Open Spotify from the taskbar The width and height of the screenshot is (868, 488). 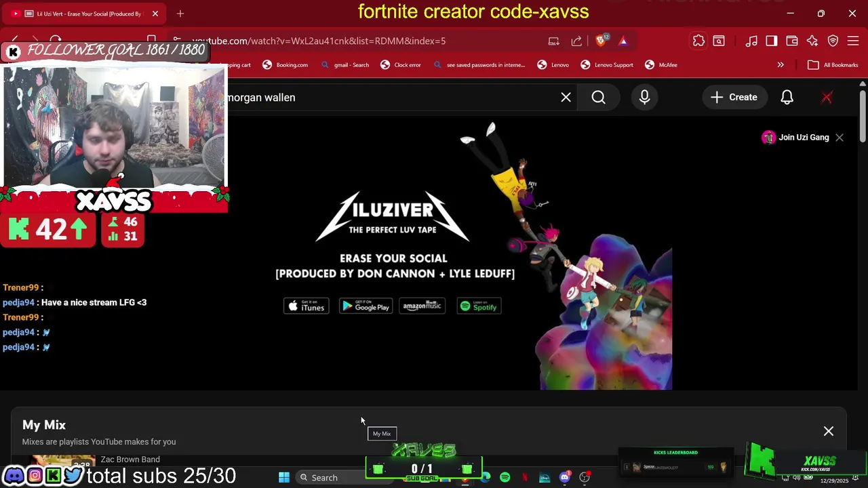[x=505, y=478]
